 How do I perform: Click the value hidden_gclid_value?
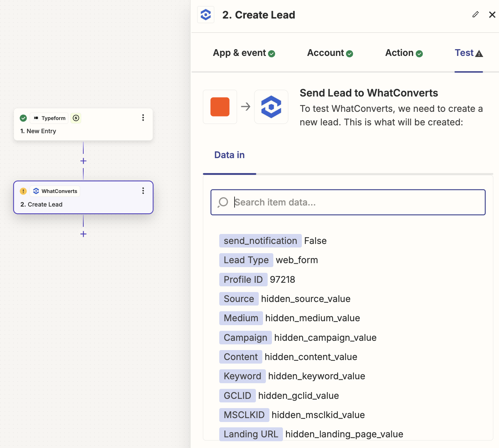pos(299,396)
